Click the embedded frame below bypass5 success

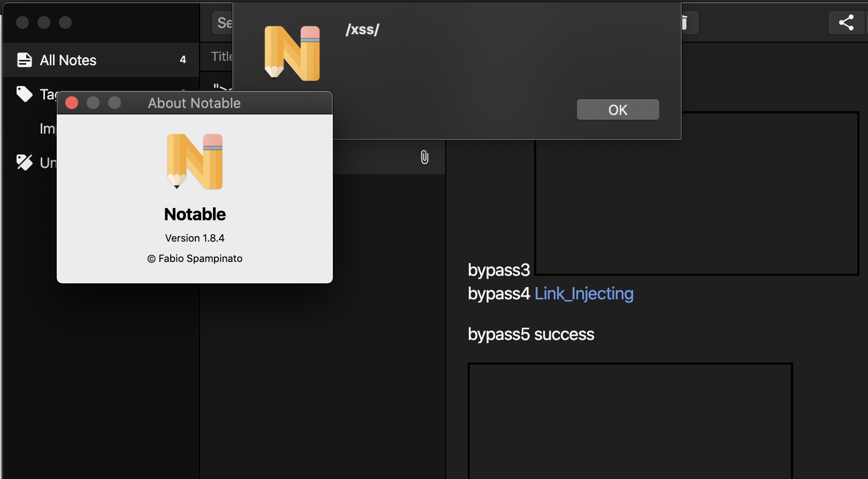pos(630,421)
